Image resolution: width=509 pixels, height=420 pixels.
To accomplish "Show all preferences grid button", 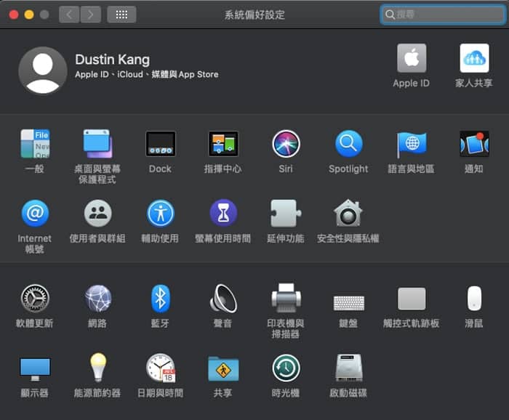I will (121, 15).
